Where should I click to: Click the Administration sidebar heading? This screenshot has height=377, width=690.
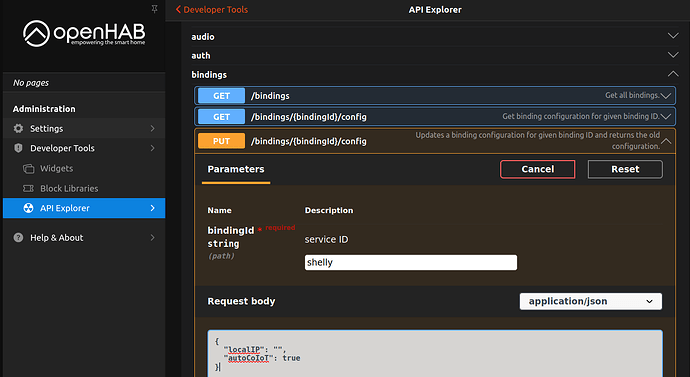click(x=44, y=109)
